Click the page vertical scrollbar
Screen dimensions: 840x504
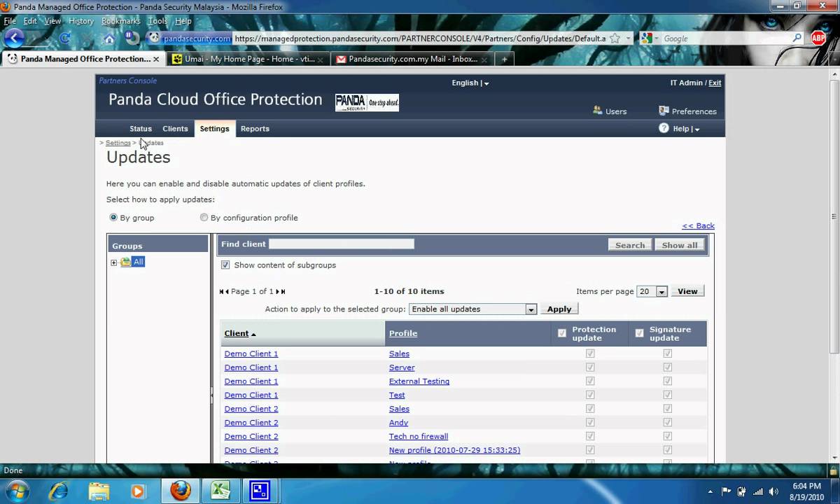coord(834,217)
